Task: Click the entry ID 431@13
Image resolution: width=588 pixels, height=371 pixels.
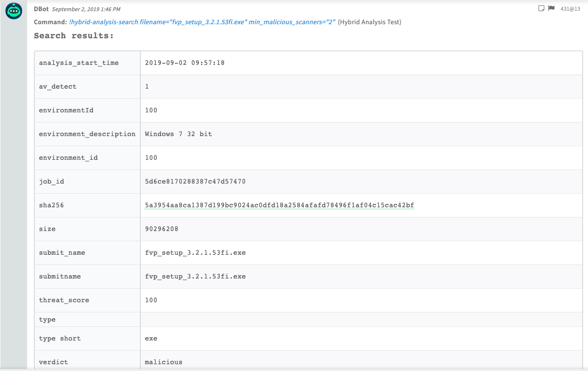Action: coord(570,9)
